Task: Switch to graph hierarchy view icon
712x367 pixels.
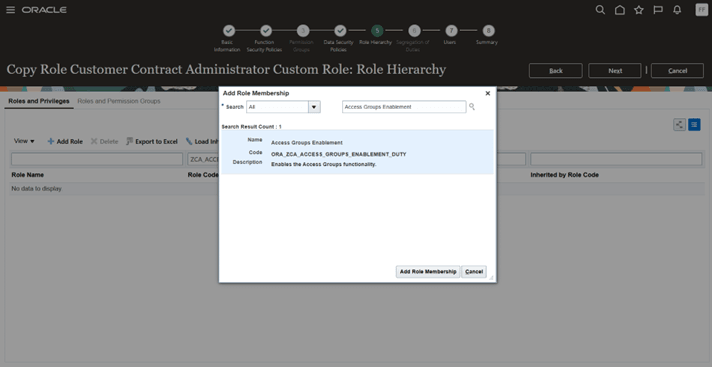Action: pyautogui.click(x=679, y=125)
